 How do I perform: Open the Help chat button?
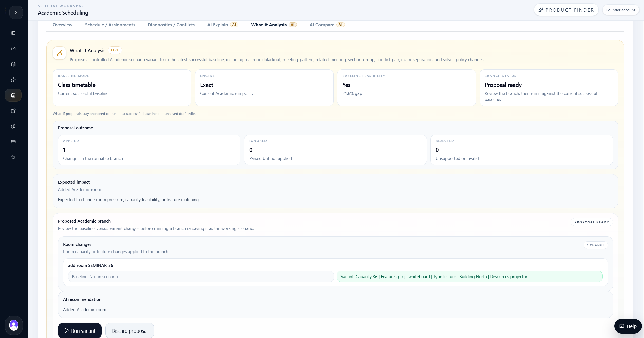click(628, 326)
